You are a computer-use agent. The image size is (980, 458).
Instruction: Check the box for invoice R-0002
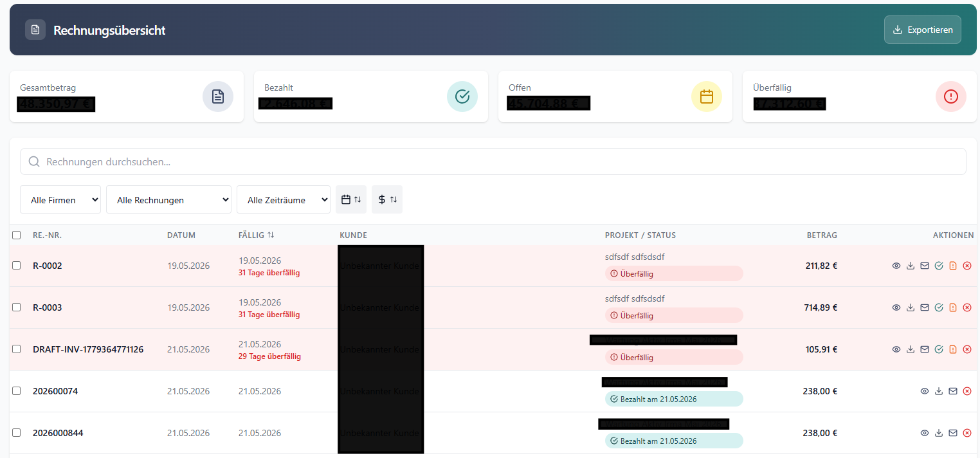pos(17,266)
